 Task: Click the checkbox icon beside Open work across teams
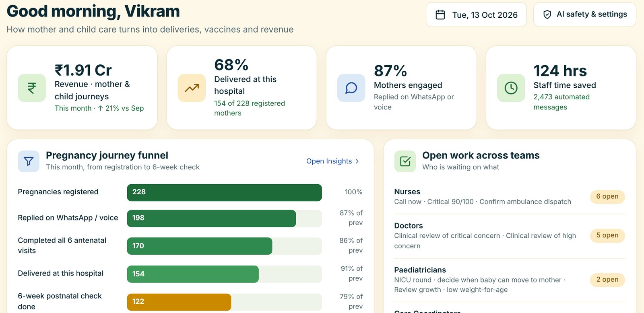tap(405, 161)
